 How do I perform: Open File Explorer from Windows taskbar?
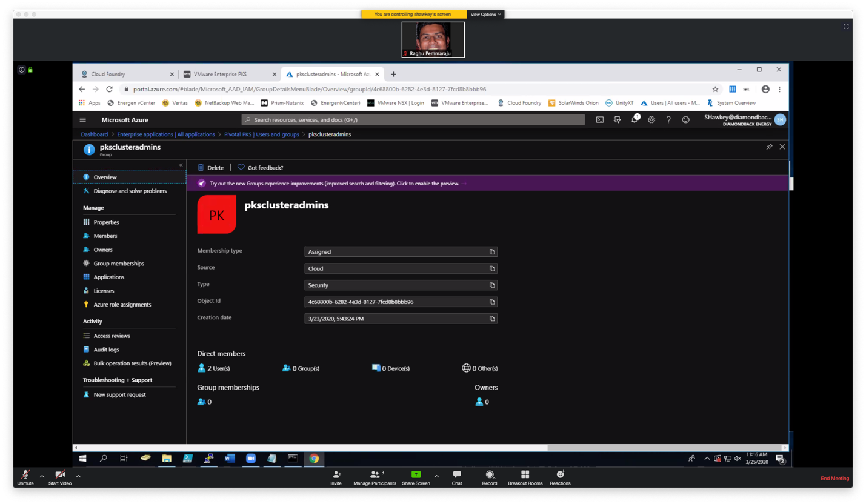(167, 459)
